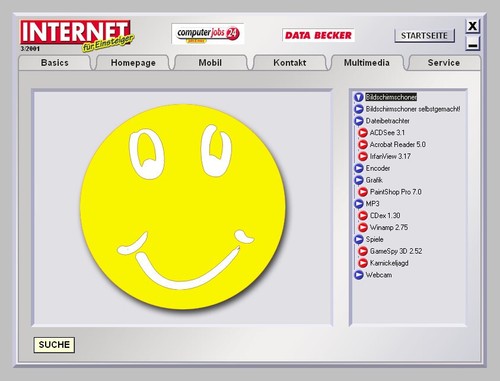500x381 pixels.
Task: Select Karnickeljagd text
Action: (x=389, y=263)
